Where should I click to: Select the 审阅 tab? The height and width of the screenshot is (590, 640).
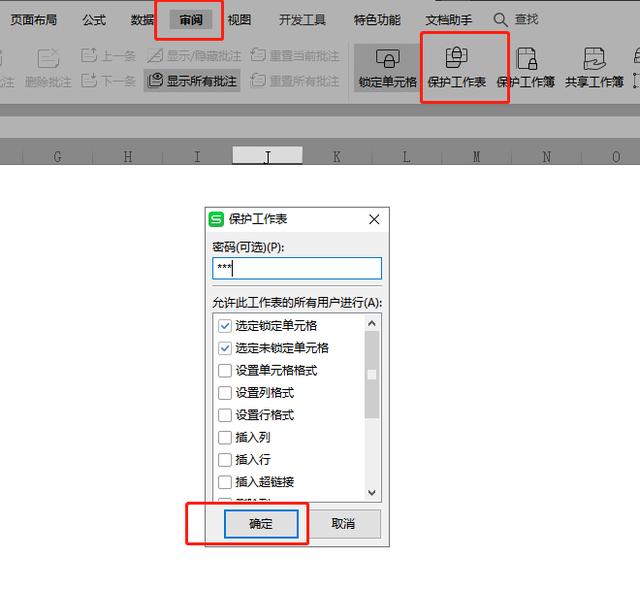click(x=191, y=20)
